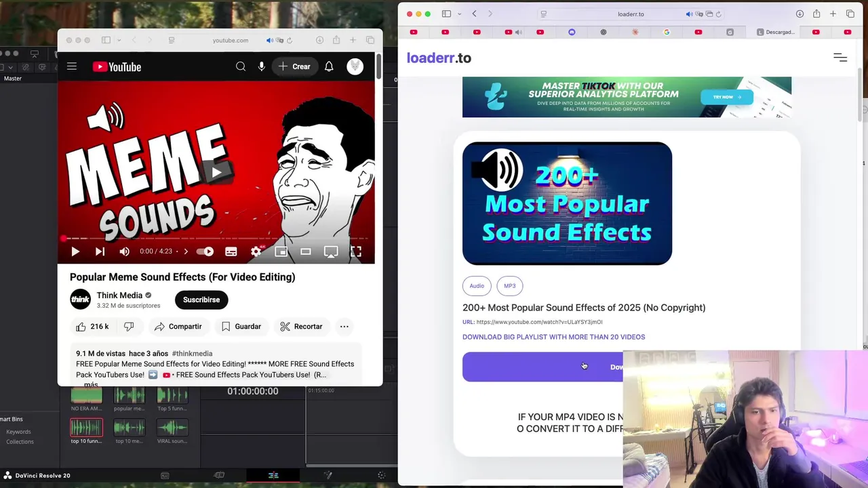Click #thinkmedia hashtag link
868x488 pixels.
coord(192,354)
